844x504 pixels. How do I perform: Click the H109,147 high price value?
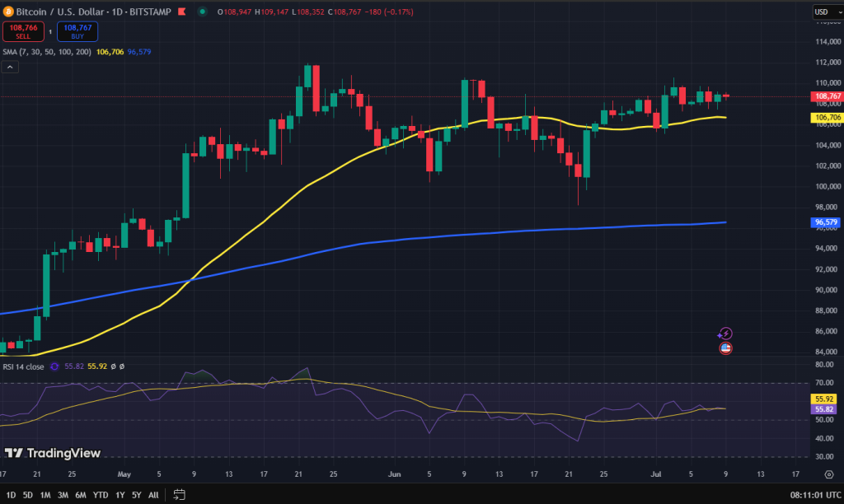[x=272, y=12]
